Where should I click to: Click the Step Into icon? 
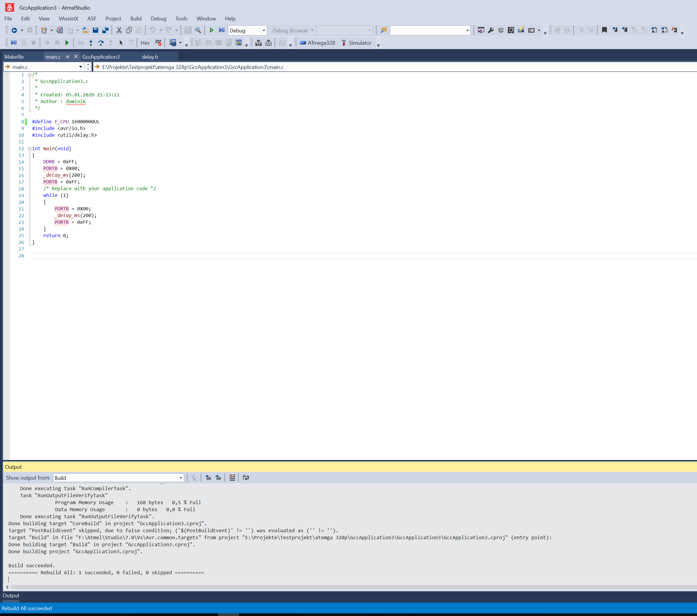91,43
